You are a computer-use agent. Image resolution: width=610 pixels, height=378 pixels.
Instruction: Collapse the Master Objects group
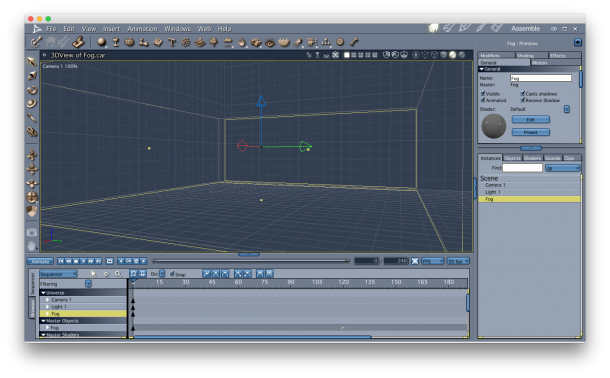pyautogui.click(x=44, y=321)
